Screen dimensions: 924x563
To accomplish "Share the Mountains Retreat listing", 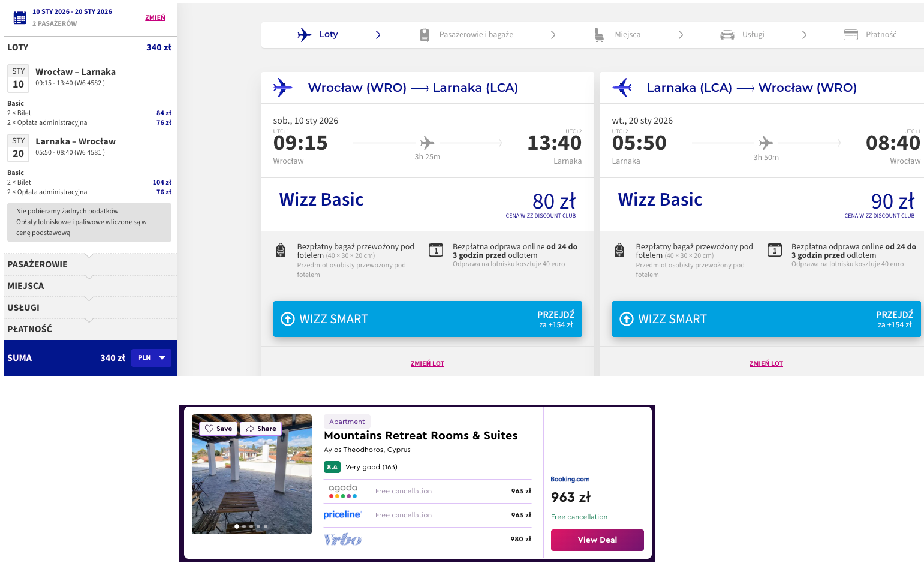I will [261, 429].
